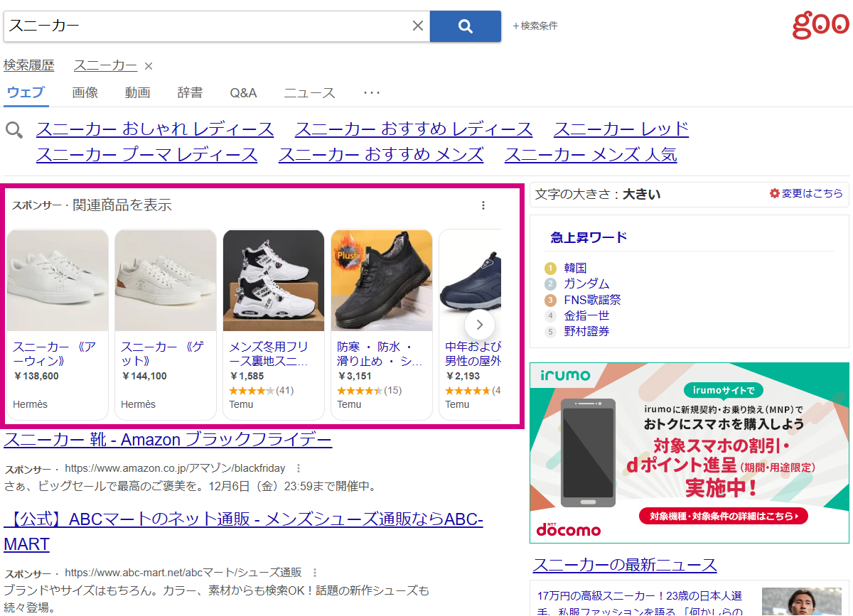Open the goo logo homepage
This screenshot has width=853, height=616.
pyautogui.click(x=821, y=24)
